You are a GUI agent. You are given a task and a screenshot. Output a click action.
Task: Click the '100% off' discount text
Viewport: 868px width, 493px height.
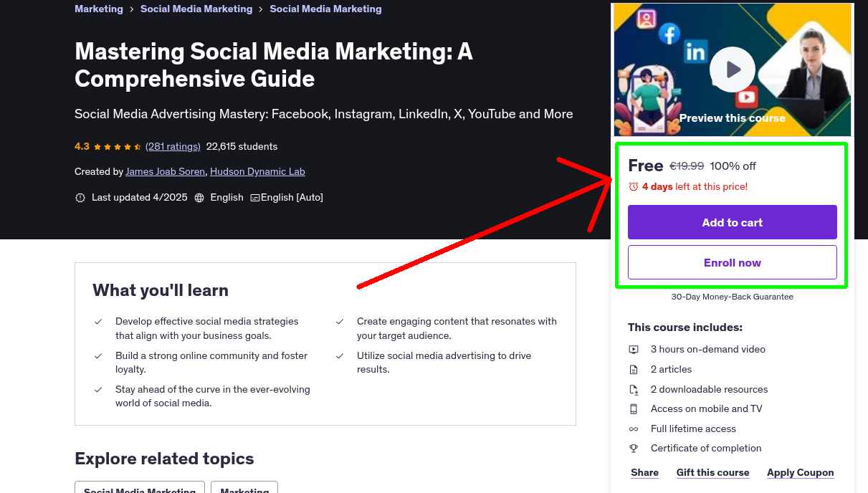click(733, 166)
